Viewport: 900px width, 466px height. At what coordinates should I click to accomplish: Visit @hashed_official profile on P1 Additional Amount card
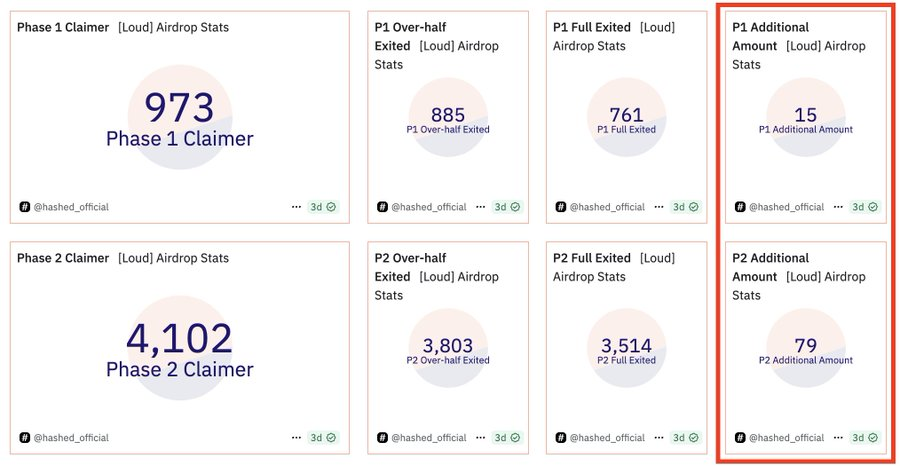coord(787,207)
